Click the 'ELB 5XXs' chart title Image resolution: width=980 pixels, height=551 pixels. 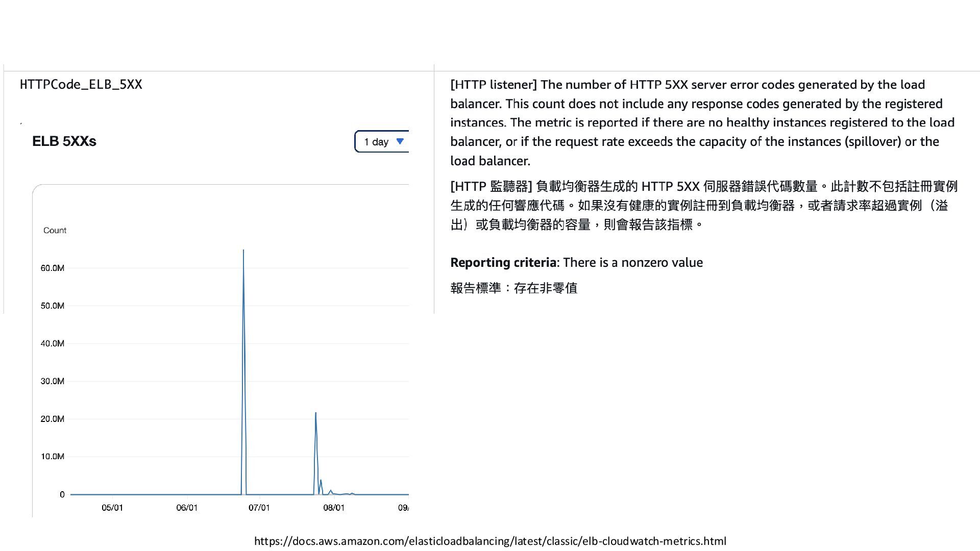pyautogui.click(x=64, y=141)
